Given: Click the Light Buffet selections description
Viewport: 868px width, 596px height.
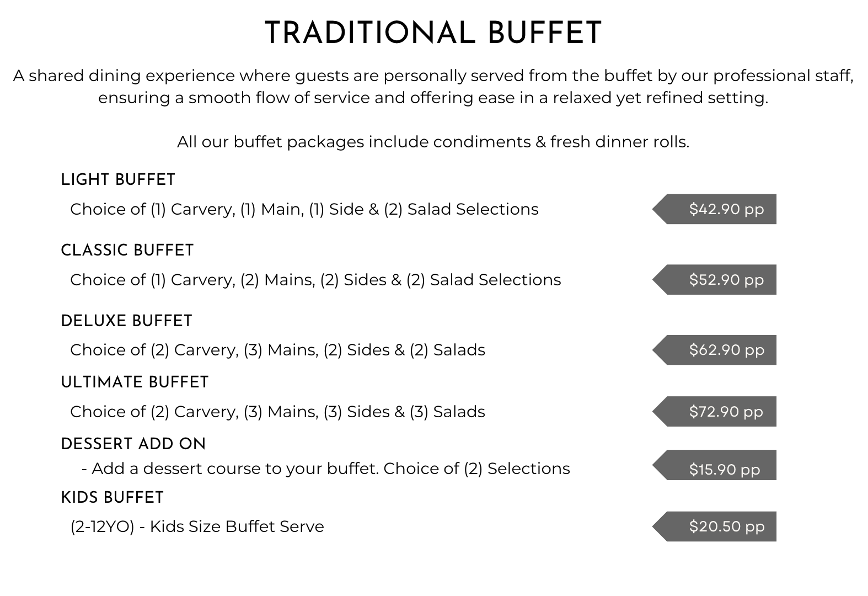Looking at the screenshot, I should tap(304, 210).
